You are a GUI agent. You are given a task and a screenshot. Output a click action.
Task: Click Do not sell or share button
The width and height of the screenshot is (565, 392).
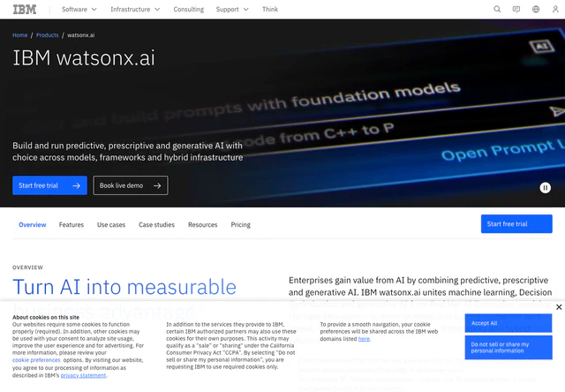[508, 347]
